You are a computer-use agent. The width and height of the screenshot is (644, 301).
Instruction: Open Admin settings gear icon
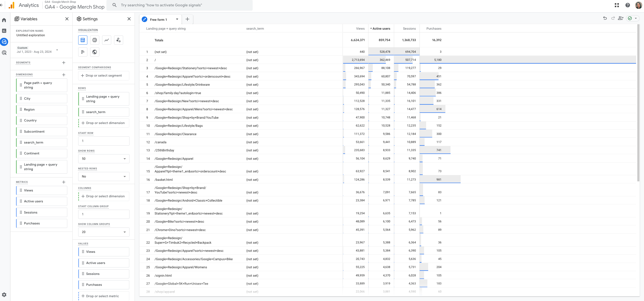[x=4, y=295]
